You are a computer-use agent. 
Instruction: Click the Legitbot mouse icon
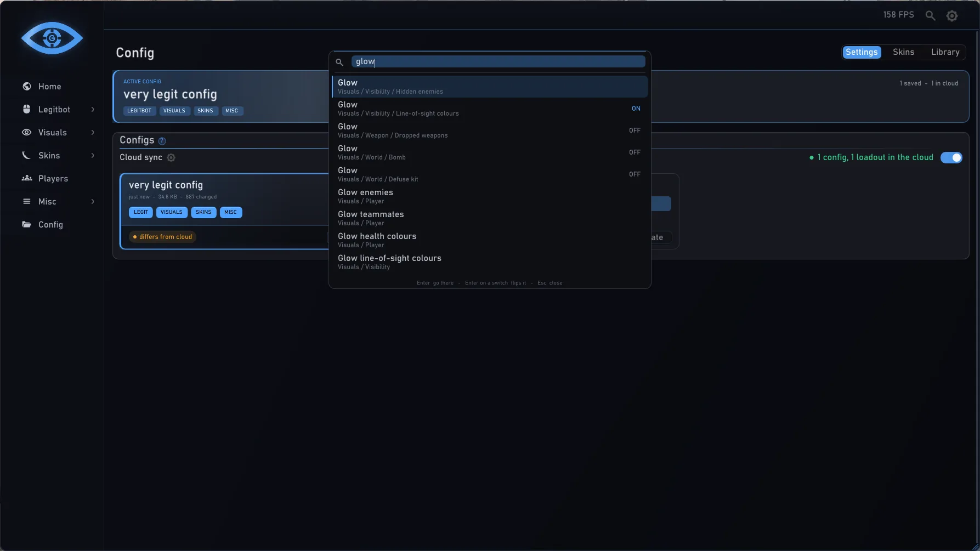click(26, 109)
